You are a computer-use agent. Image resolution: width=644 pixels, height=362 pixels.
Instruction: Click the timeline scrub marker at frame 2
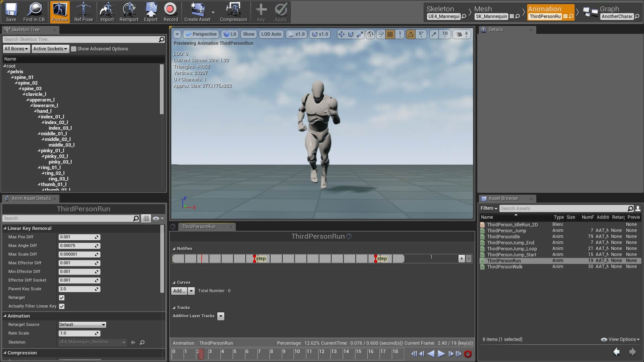pyautogui.click(x=200, y=354)
